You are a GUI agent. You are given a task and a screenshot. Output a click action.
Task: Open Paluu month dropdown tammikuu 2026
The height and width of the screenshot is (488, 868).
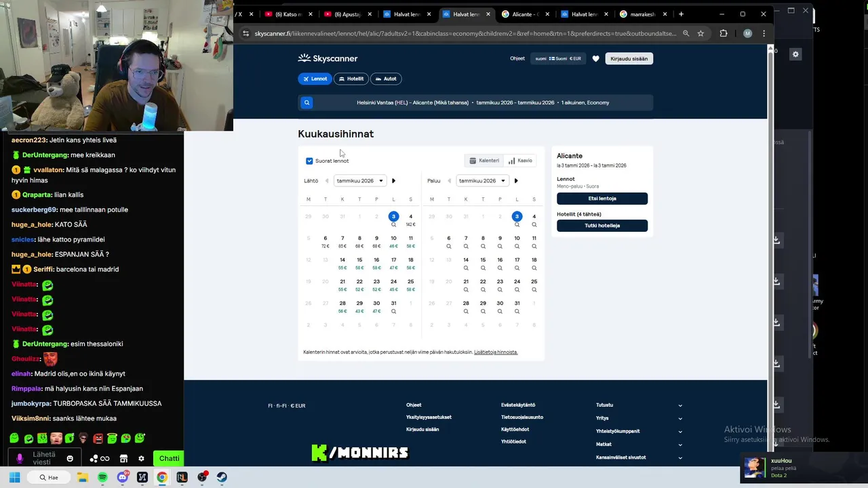pyautogui.click(x=482, y=181)
